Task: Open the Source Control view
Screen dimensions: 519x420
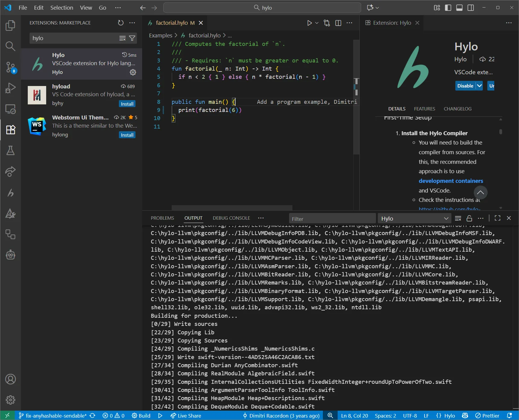Action: click(11, 68)
